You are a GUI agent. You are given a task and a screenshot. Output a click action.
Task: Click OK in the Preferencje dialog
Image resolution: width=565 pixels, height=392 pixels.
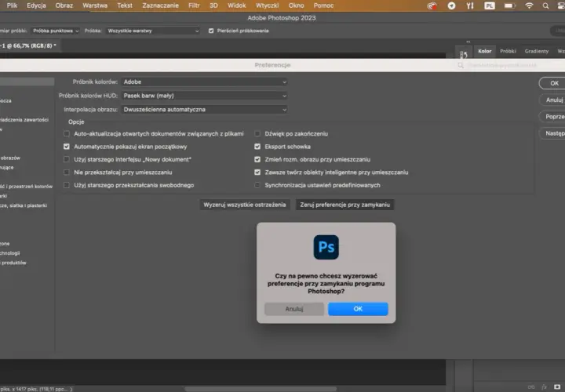pos(553,83)
